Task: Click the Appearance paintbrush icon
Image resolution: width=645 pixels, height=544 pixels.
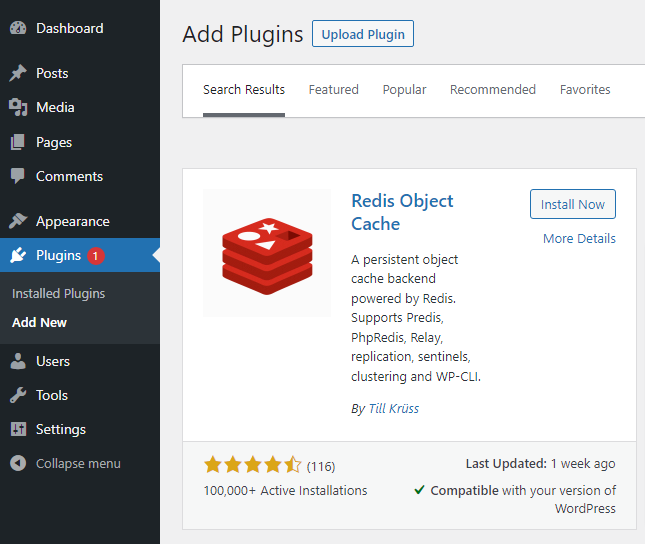Action: point(18,221)
